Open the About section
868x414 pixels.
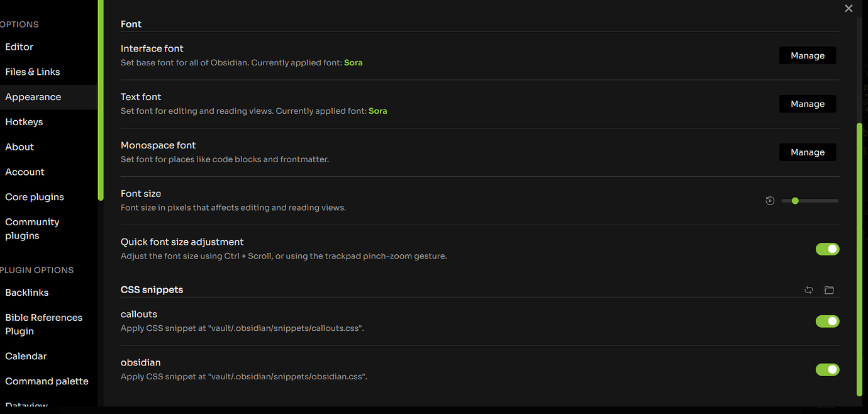[19, 147]
